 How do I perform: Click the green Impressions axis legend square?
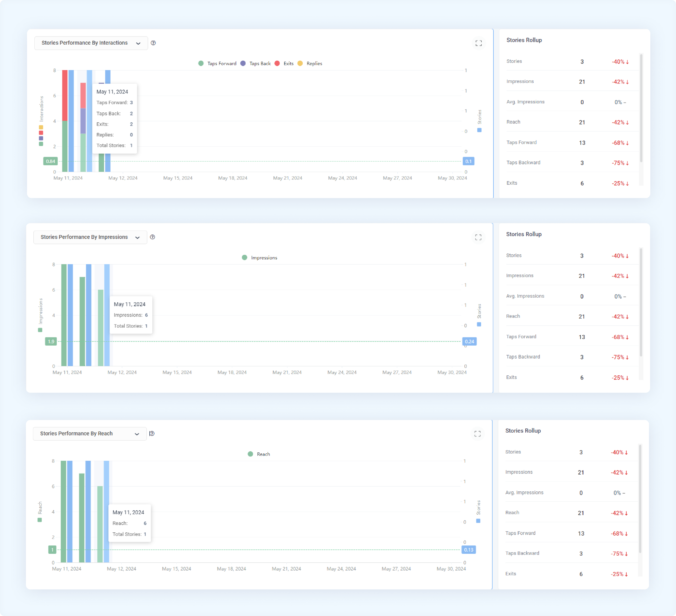click(40, 330)
